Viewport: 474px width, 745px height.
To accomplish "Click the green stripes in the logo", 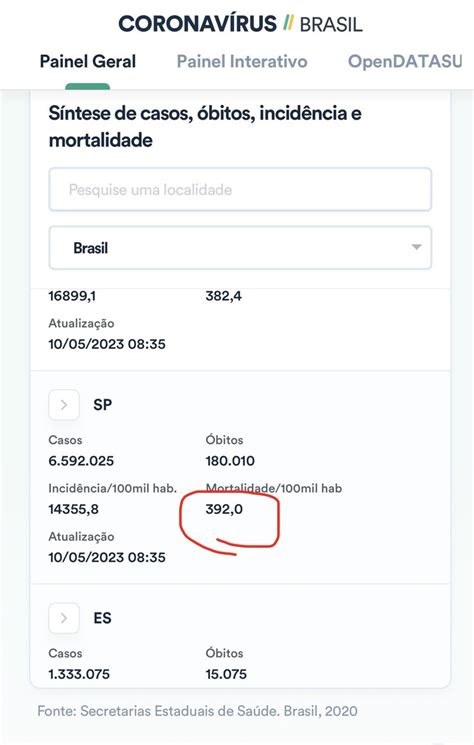I will [x=288, y=23].
